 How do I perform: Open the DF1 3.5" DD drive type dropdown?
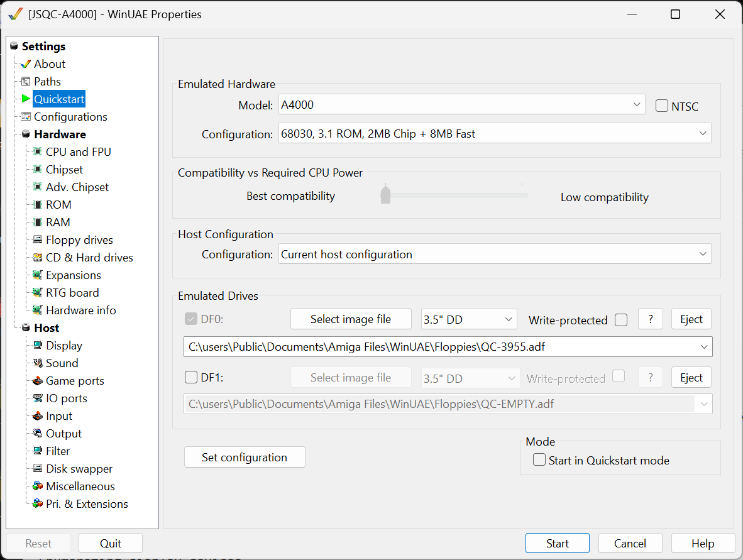pos(470,378)
